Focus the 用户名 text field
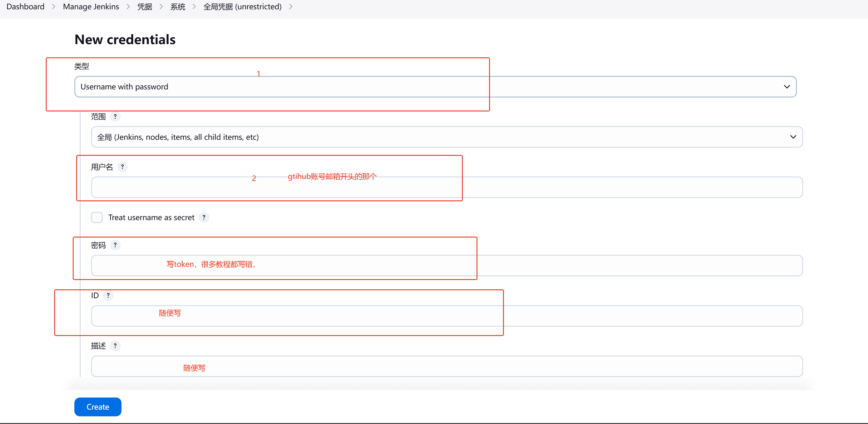The image size is (868, 424). pos(447,188)
